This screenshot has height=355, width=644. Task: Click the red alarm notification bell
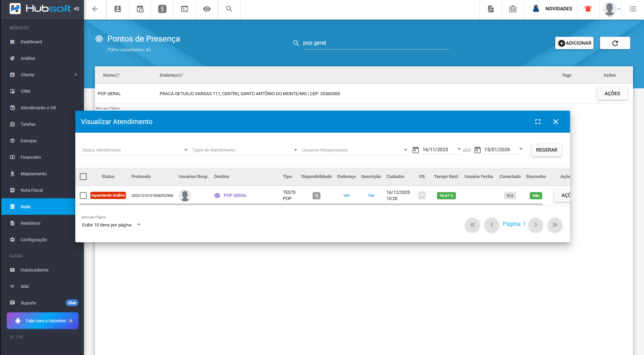point(588,9)
